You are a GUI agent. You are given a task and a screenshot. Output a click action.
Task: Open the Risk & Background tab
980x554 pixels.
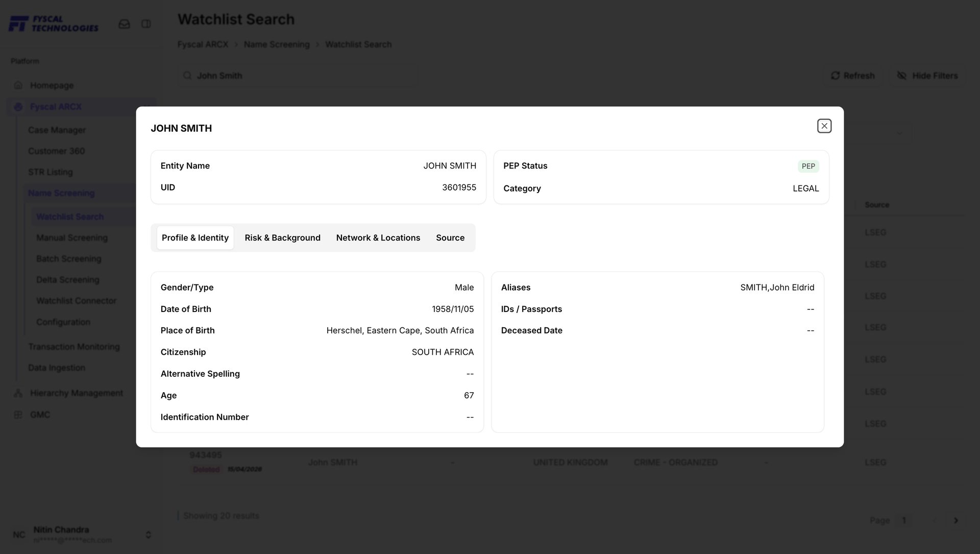(282, 238)
